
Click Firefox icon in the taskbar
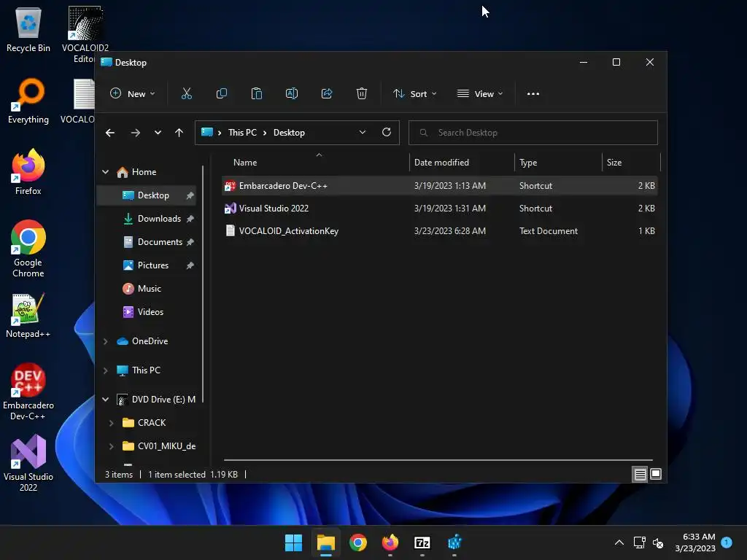[390, 542]
